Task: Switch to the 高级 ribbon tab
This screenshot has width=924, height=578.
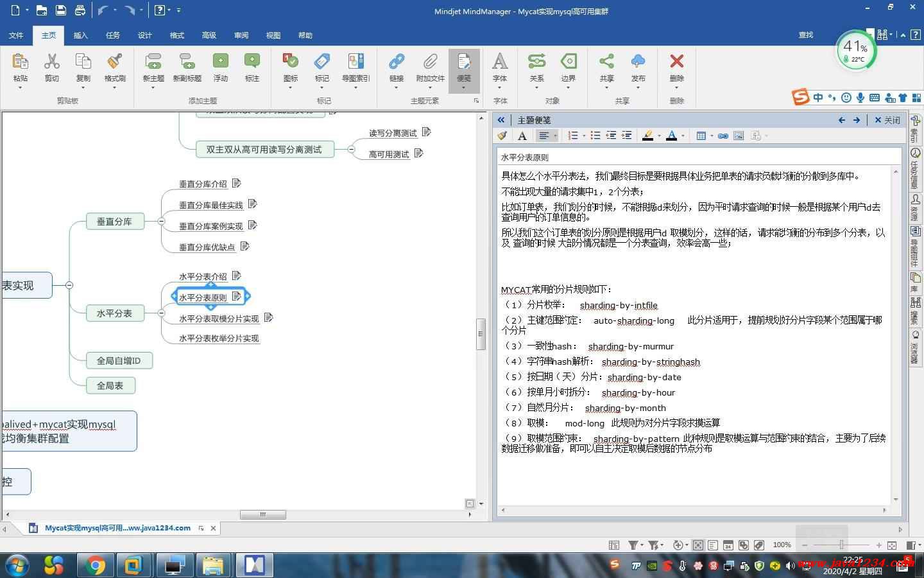Action: tap(209, 35)
